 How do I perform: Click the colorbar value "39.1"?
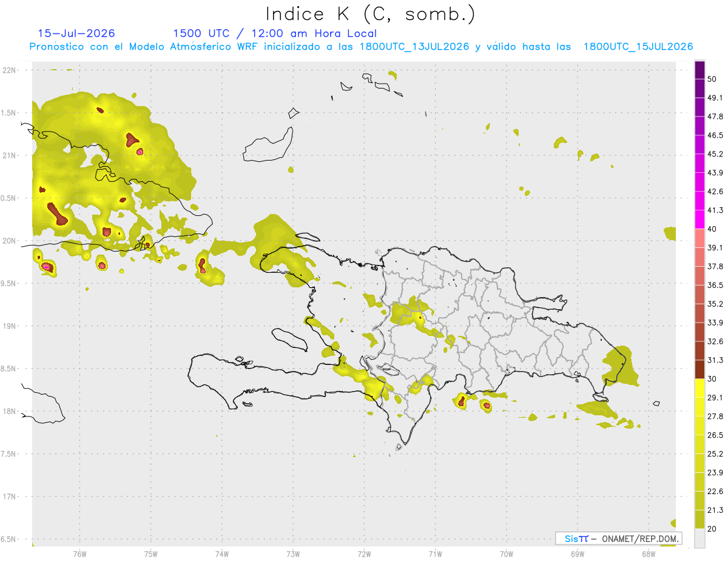pyautogui.click(x=715, y=248)
